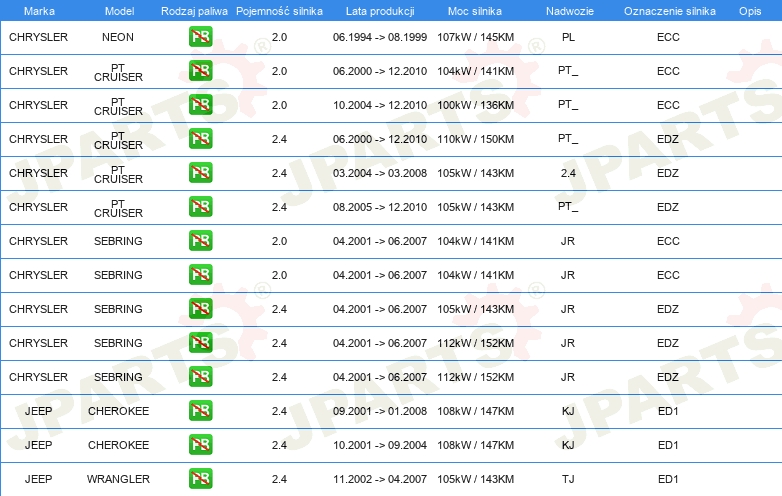Click the fuel icon in the Cherokee 09.2001 -> 01.2008 row
The image size is (782, 496).
click(x=200, y=411)
